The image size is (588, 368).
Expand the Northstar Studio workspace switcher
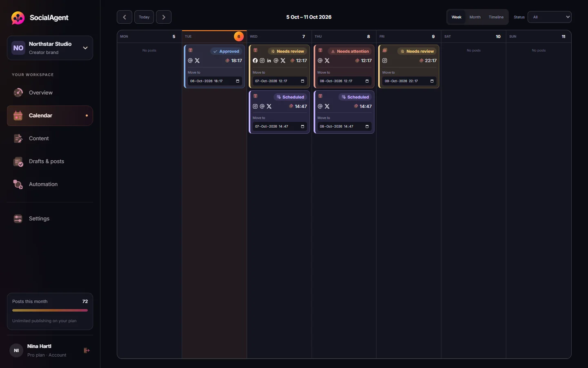(50, 48)
